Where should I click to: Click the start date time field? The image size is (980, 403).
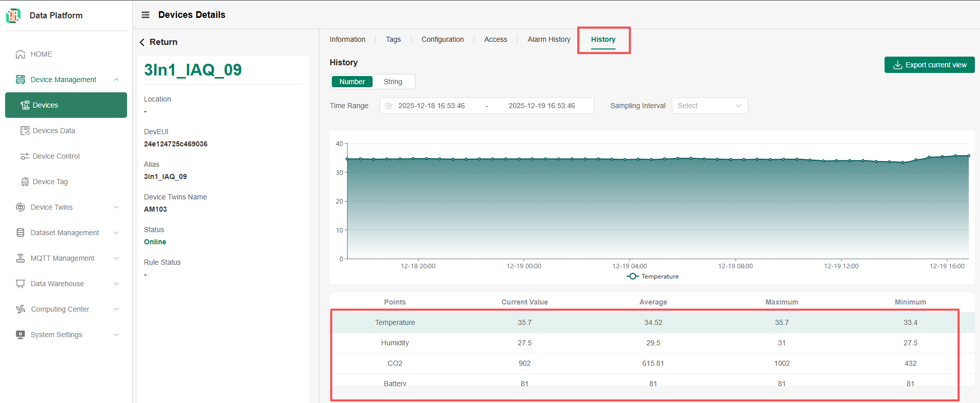431,106
